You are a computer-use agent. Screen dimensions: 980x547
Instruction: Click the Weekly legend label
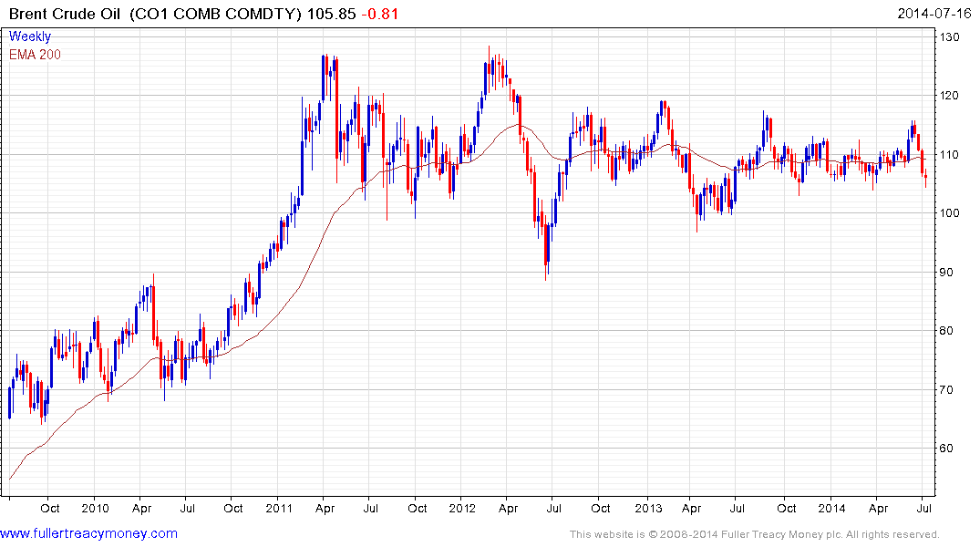point(30,36)
